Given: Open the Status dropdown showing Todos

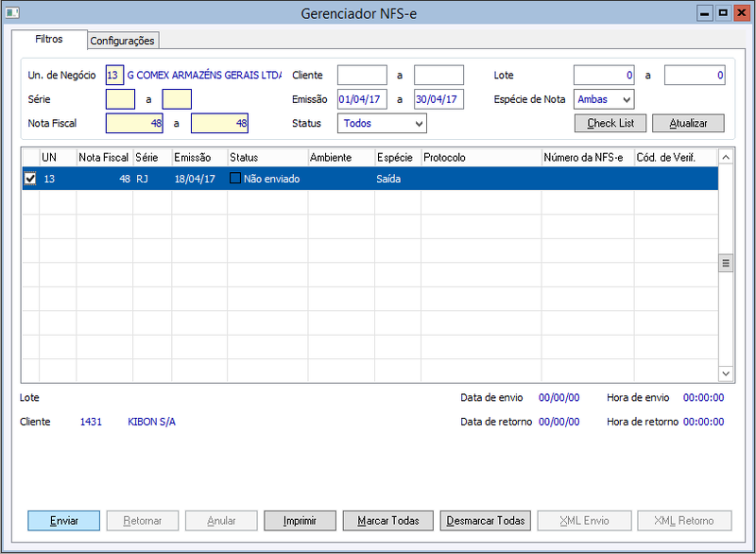Looking at the screenshot, I should pos(382,124).
